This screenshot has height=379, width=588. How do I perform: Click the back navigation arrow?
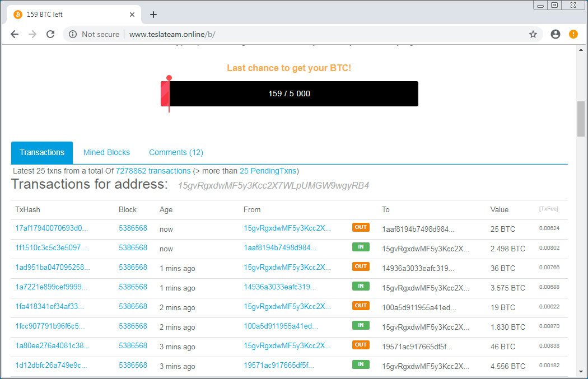14,34
